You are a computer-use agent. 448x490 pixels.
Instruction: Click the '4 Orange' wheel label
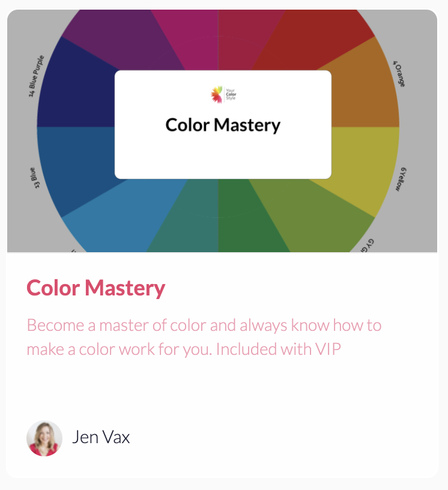pos(399,74)
